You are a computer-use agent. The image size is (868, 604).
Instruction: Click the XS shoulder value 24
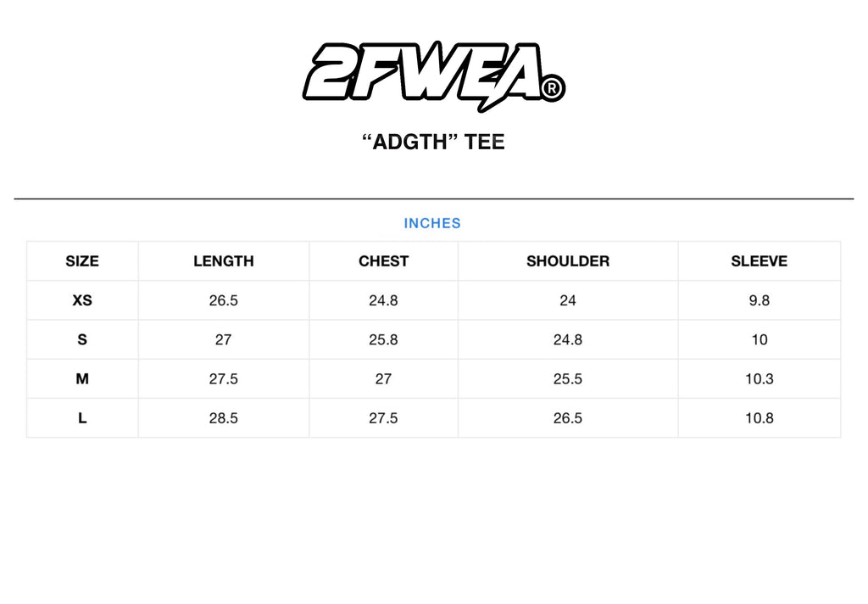tap(568, 300)
